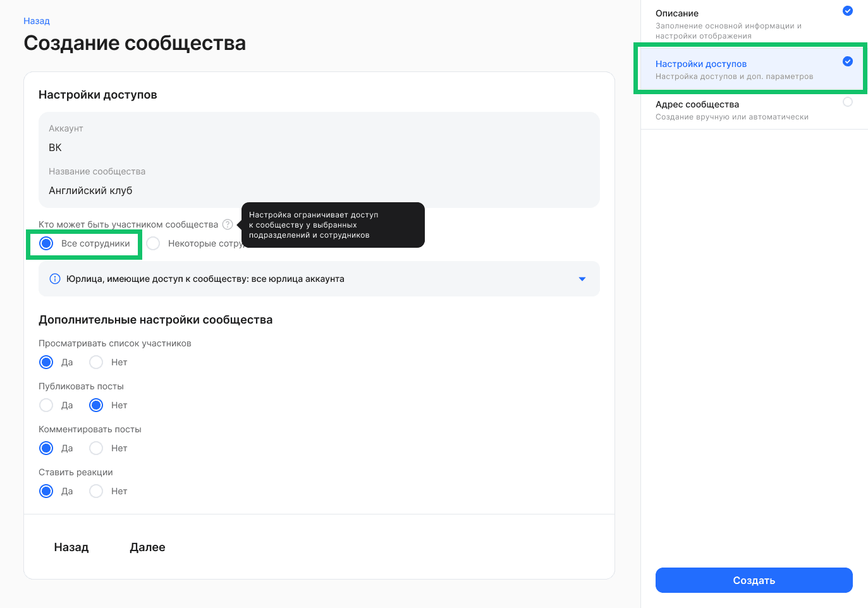Click the Назад button at the bottom
Viewport: 868px width, 608px height.
tap(70, 547)
